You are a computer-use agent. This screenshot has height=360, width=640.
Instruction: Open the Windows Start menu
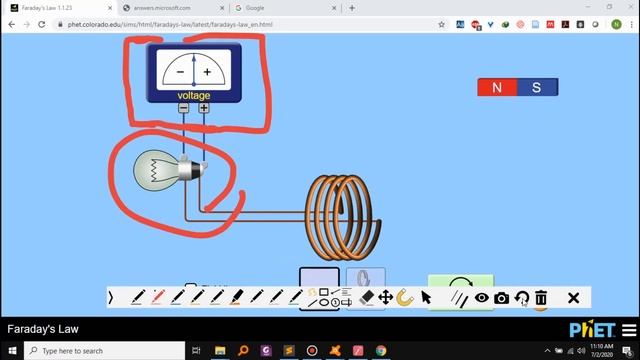(12, 351)
